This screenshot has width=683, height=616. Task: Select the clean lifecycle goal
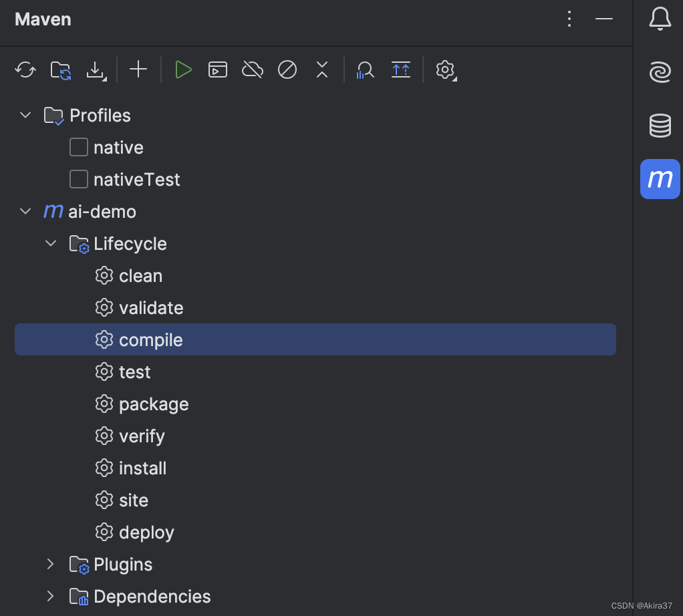(315, 275)
